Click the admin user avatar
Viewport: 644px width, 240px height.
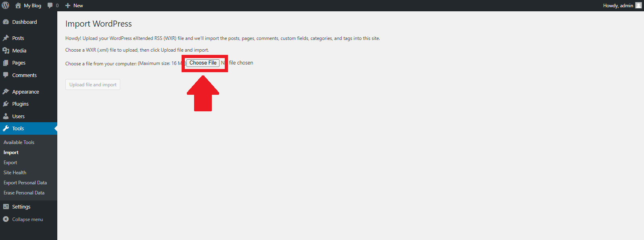(x=638, y=6)
